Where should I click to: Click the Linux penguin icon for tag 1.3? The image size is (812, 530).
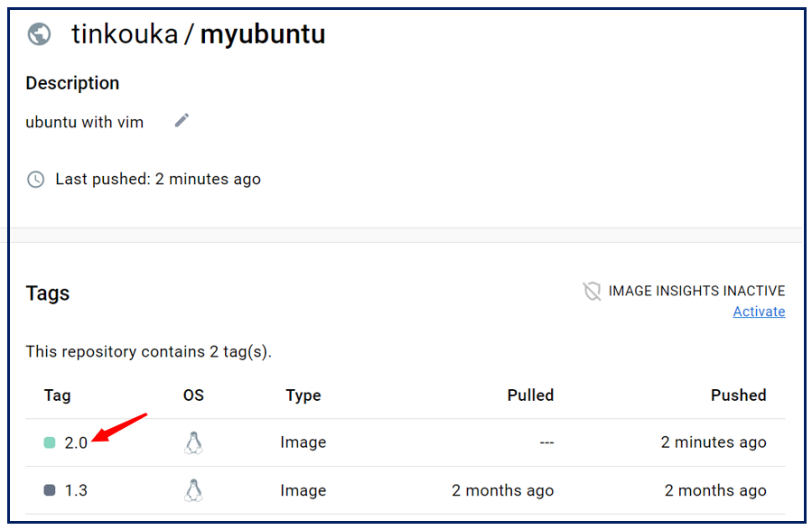tap(193, 490)
